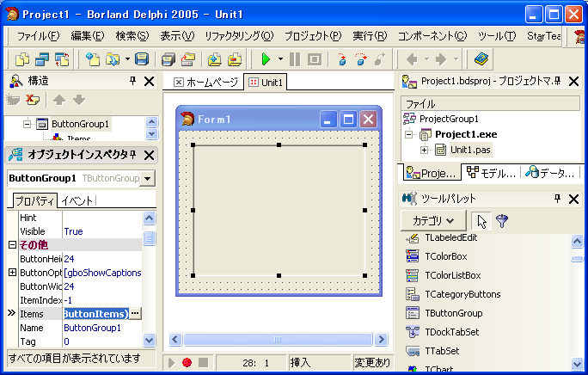Click the Open Project folder icon
This screenshot has height=375, width=588.
click(x=188, y=59)
